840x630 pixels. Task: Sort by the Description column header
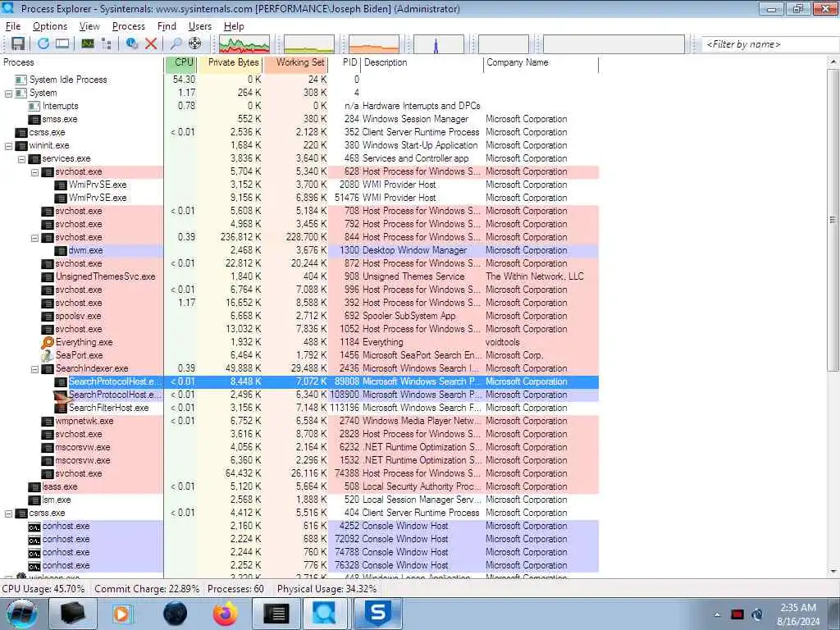coord(422,62)
